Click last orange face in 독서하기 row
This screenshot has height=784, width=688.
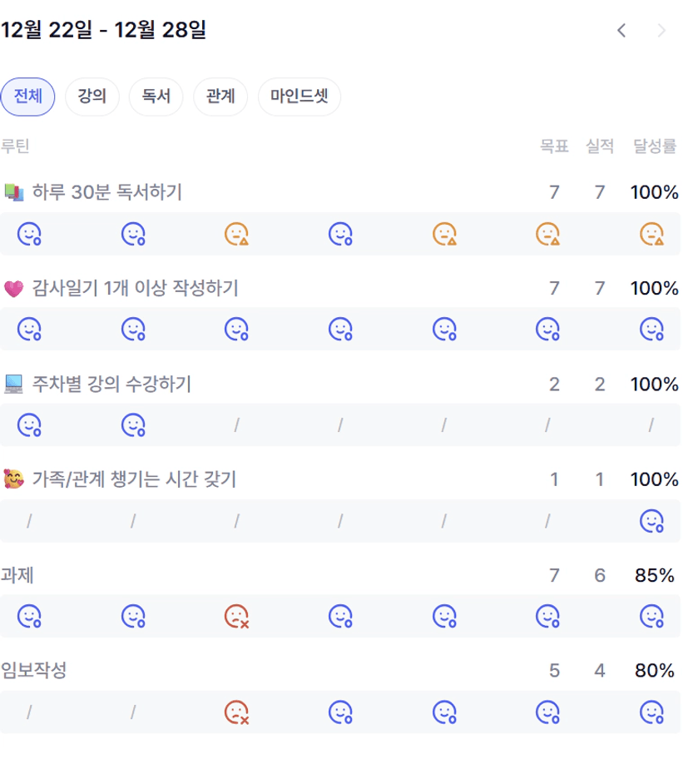[651, 235]
